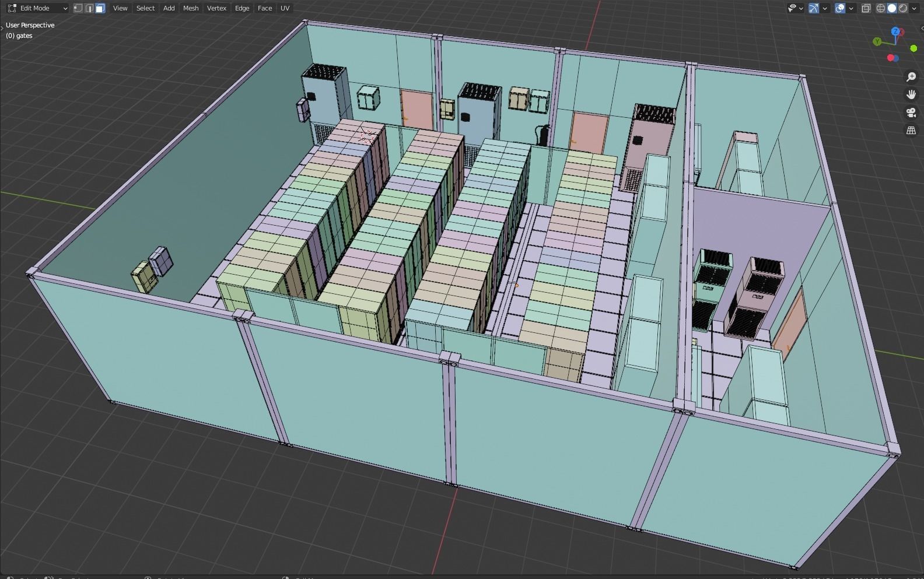Click the selectability and visibility eye icon
This screenshot has height=579, width=924.
click(x=792, y=8)
